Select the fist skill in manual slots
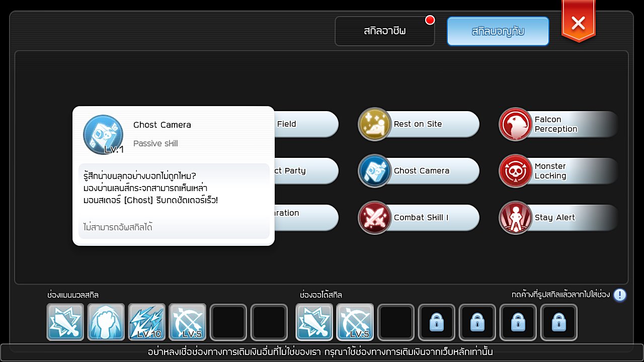Viewport: 644px width, 362px height. click(x=106, y=322)
